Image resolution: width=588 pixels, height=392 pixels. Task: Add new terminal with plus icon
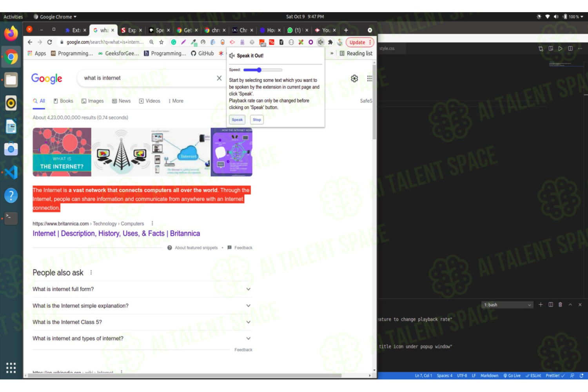point(541,305)
